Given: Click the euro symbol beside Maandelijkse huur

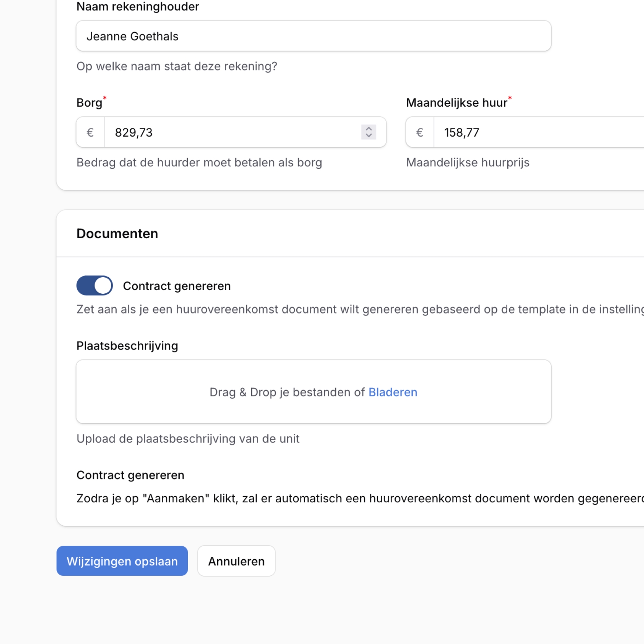Looking at the screenshot, I should [419, 132].
